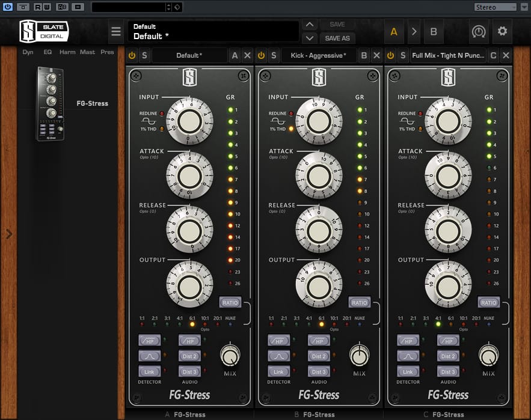Viewport: 531px width, 420px height.
Task: Toggle detector HP filter on module B
Action: click(x=278, y=341)
